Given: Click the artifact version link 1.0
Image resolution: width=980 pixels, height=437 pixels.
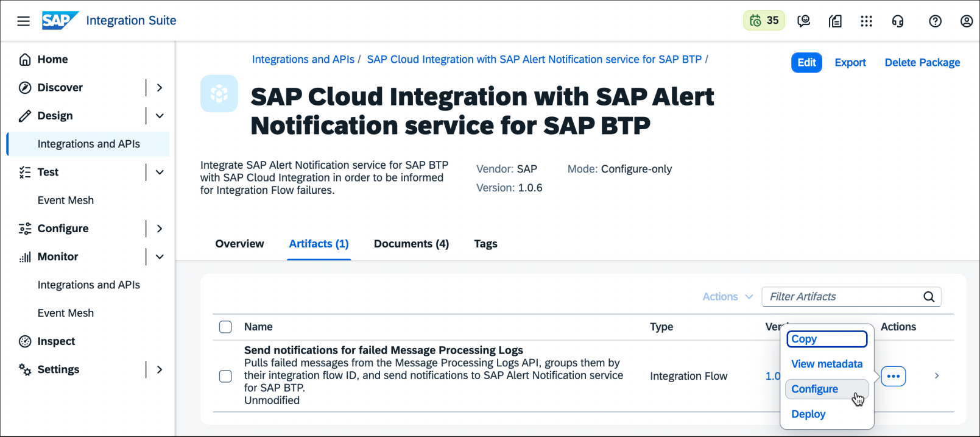Looking at the screenshot, I should 772,376.
